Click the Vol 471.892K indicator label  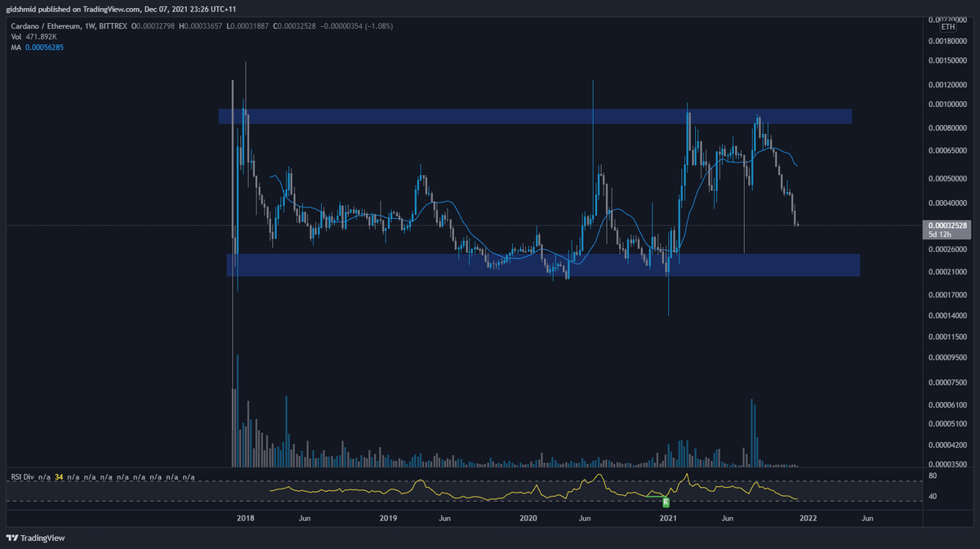coord(34,37)
